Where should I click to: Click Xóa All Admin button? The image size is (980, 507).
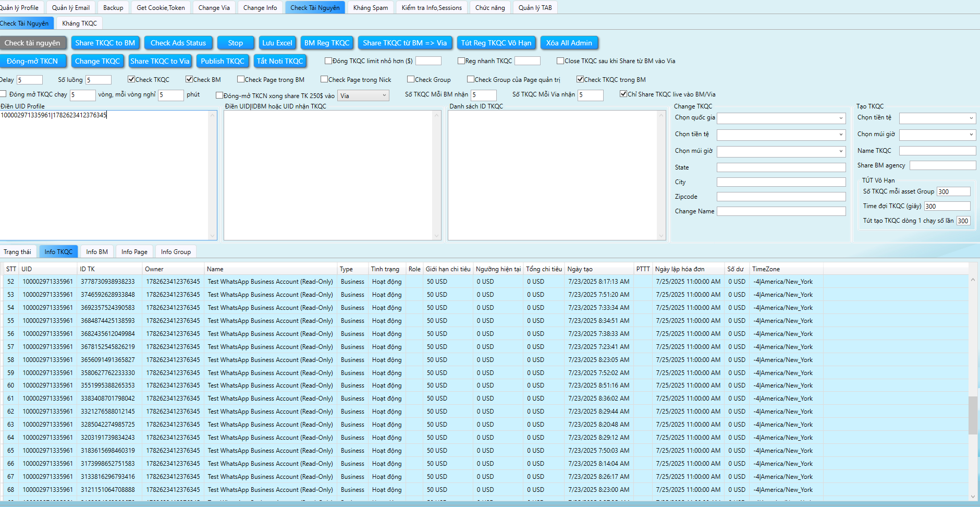click(569, 43)
